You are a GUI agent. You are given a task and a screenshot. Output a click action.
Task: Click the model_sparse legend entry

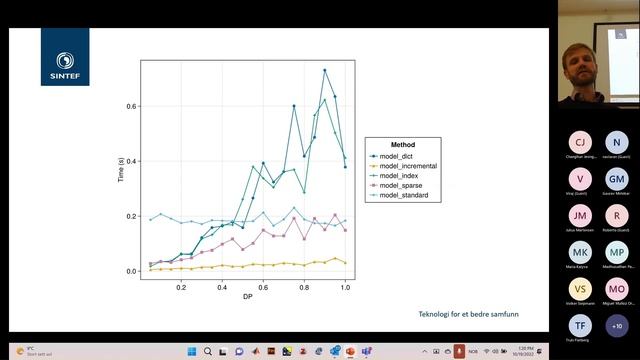click(396, 186)
